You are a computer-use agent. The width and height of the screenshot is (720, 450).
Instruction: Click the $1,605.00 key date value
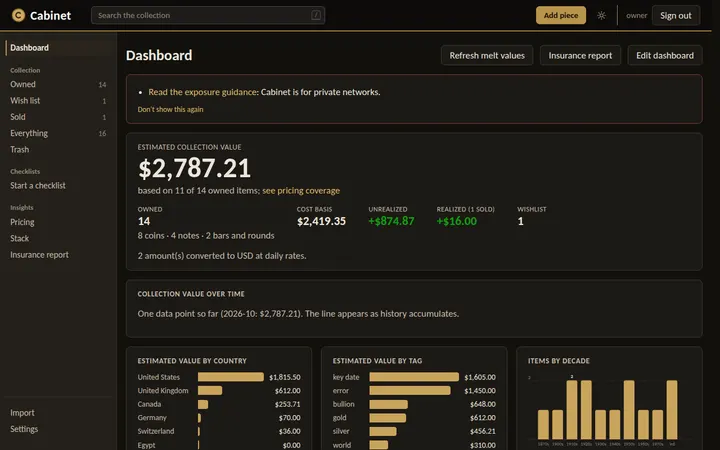point(480,377)
